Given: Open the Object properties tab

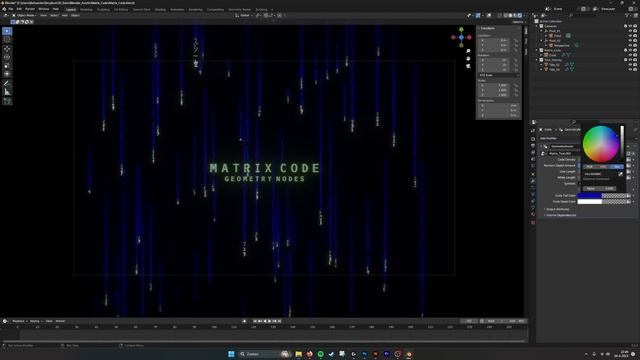Looking at the screenshot, I should click(533, 173).
